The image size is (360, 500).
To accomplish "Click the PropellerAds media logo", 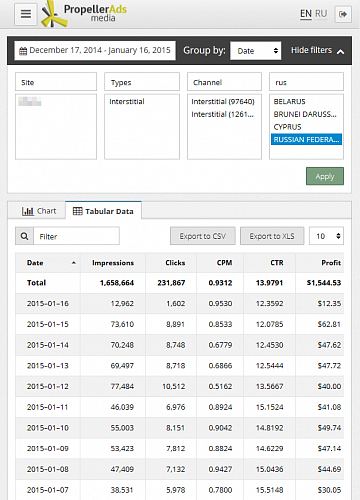I will (84, 14).
